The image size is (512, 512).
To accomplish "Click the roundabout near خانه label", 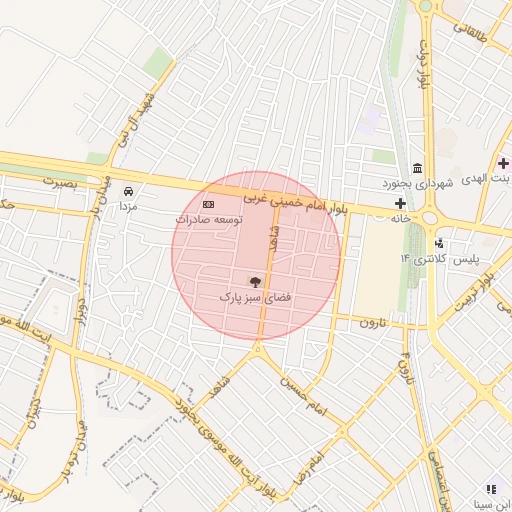I will coord(430,218).
